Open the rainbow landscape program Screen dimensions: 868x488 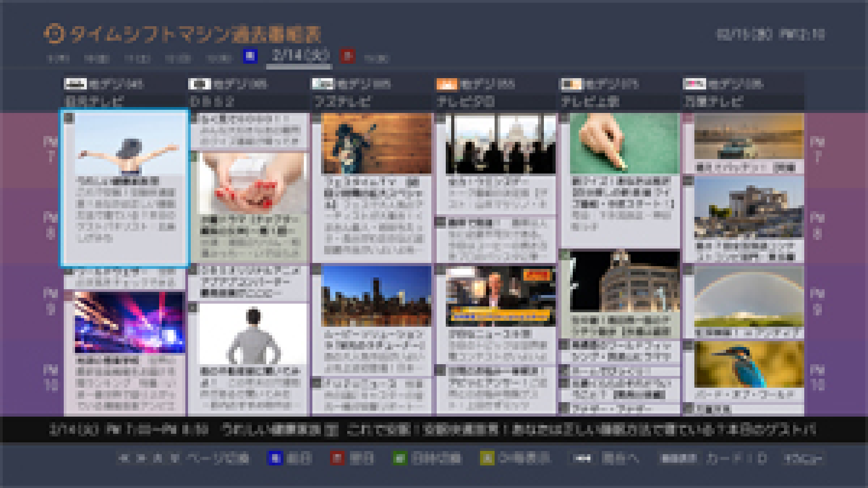(749, 296)
